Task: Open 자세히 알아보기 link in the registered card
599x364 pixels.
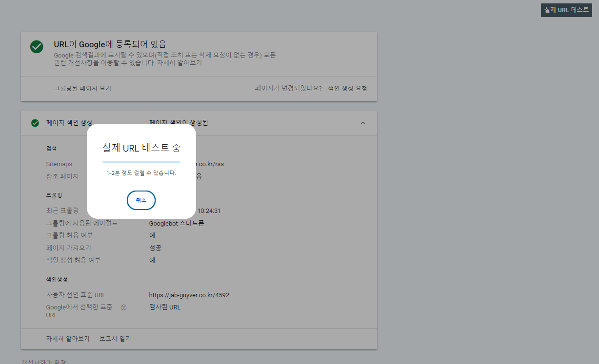Action: point(179,63)
